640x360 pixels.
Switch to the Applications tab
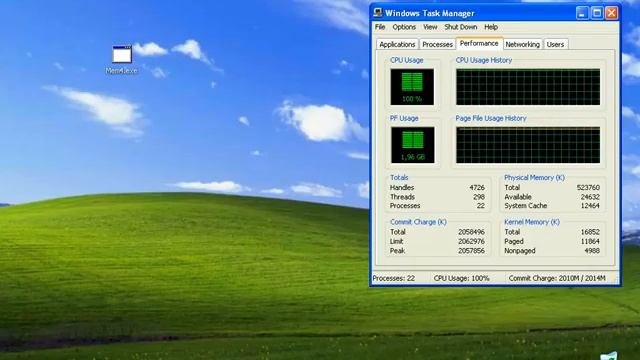click(x=397, y=44)
